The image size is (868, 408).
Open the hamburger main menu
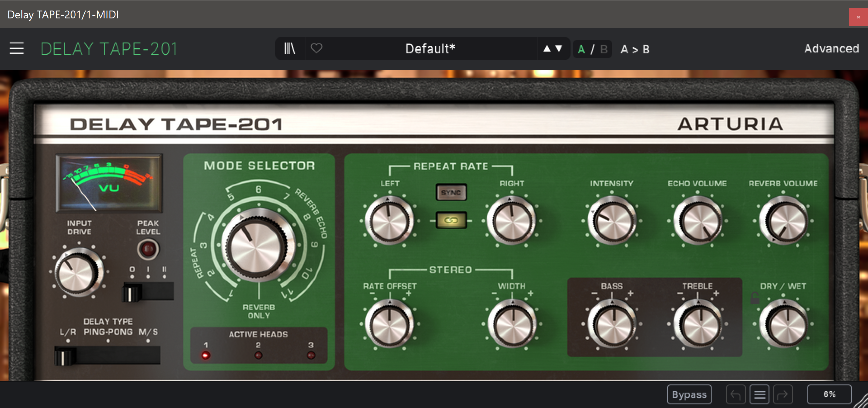pos(17,49)
